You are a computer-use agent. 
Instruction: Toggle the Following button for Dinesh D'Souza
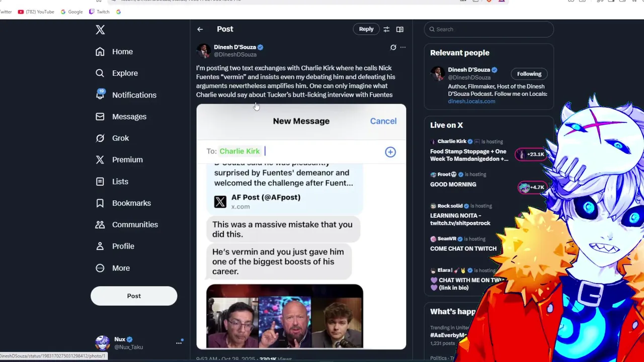click(529, 74)
